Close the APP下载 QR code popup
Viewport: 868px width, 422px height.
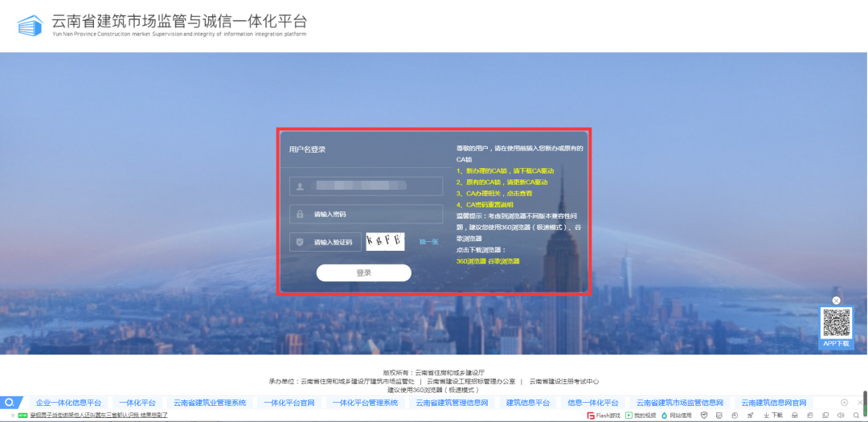(x=836, y=301)
